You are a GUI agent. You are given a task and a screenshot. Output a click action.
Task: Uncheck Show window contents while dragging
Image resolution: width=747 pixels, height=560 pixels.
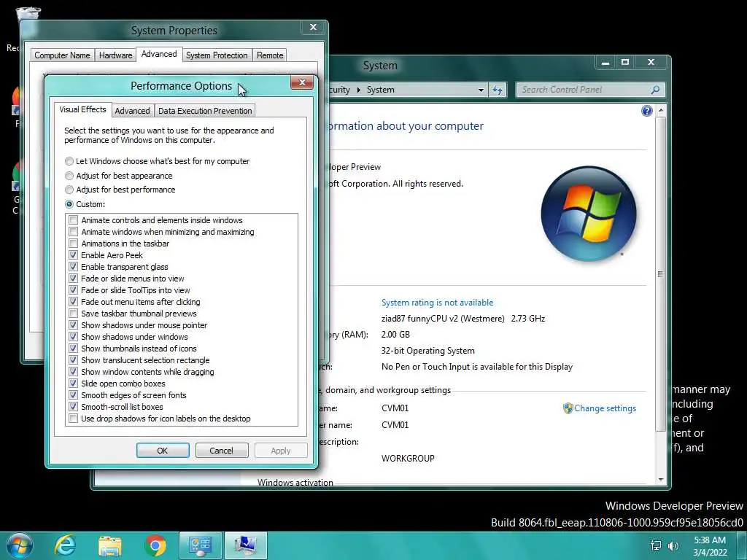73,372
